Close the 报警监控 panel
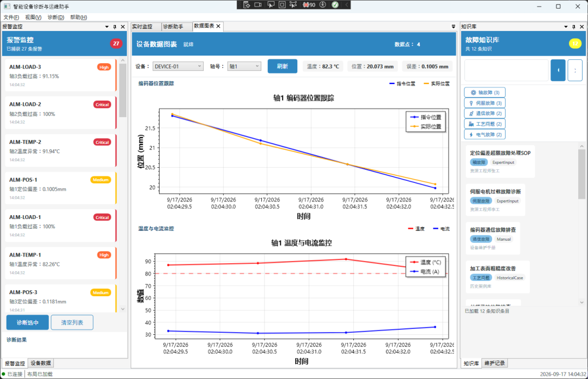The width and height of the screenshot is (588, 379). tap(123, 27)
